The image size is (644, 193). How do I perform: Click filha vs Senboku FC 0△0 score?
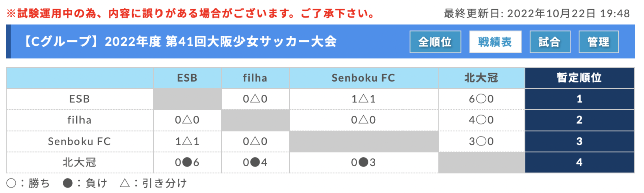click(x=364, y=120)
